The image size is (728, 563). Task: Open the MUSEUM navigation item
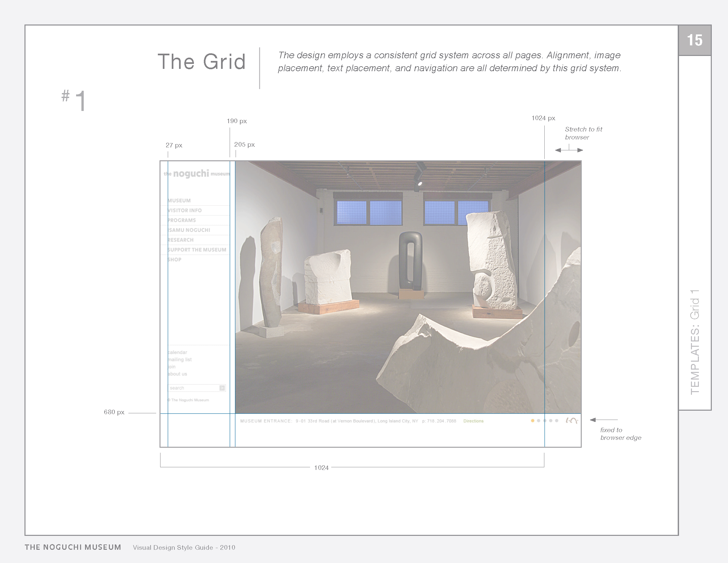pos(179,200)
